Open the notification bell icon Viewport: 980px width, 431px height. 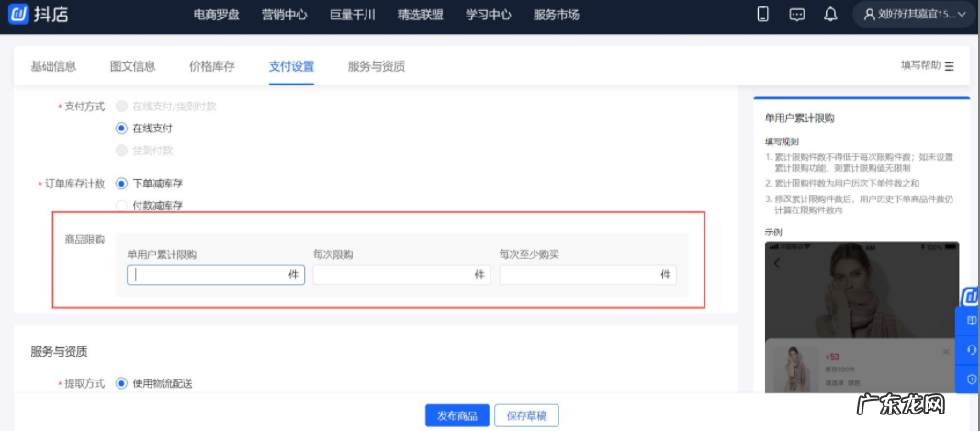(x=830, y=15)
